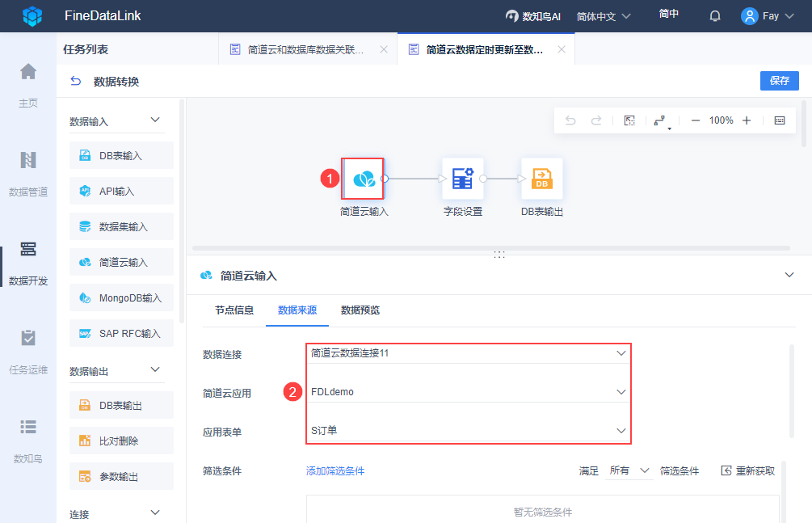Select the 字段设置 node on canvas

462,179
